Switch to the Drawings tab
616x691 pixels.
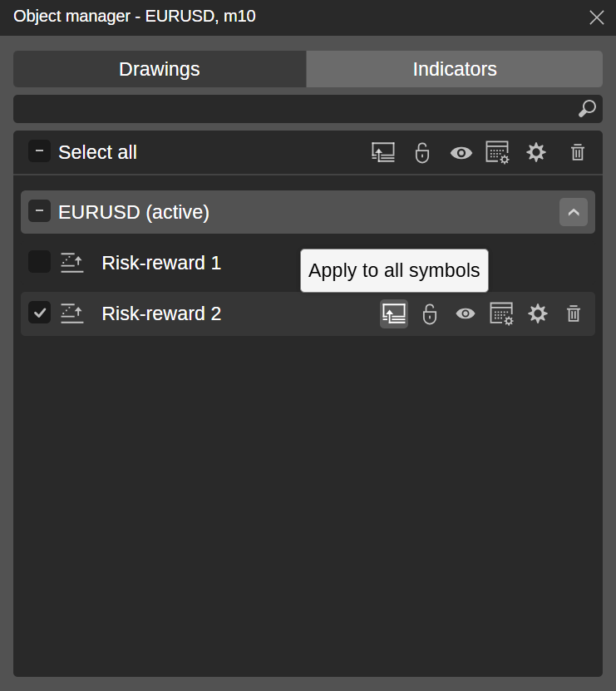(160, 69)
